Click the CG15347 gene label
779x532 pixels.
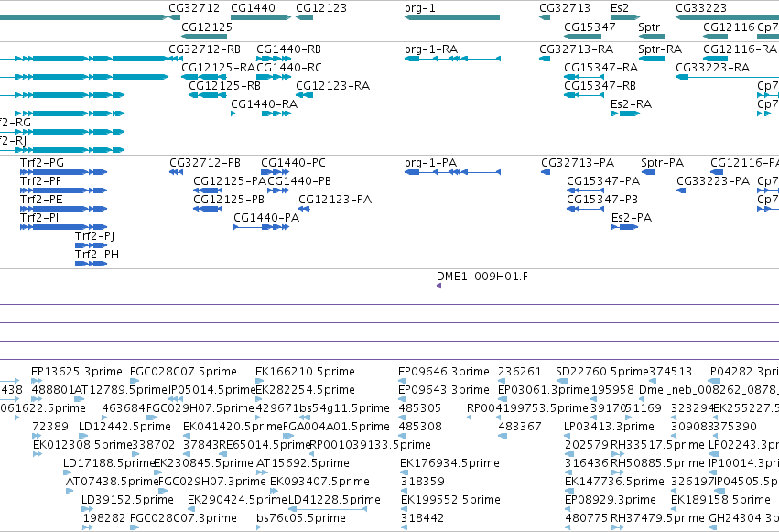tap(590, 27)
